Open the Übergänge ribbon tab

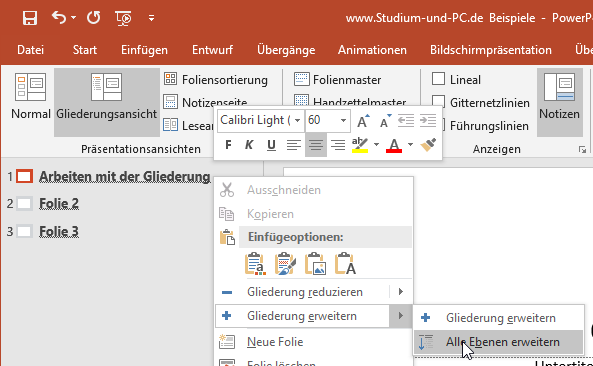pos(286,50)
